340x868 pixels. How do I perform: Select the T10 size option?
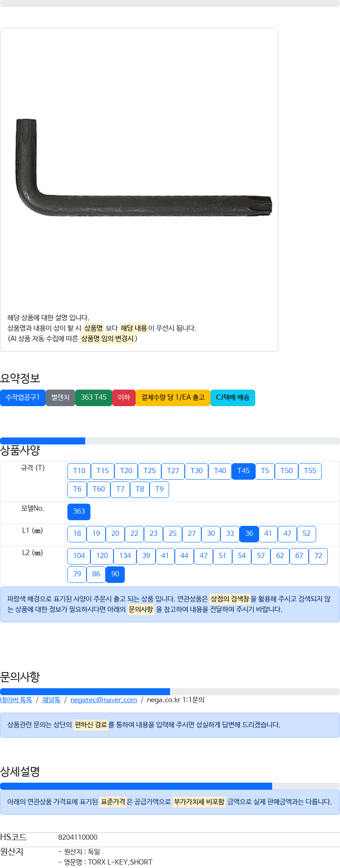(x=79, y=471)
